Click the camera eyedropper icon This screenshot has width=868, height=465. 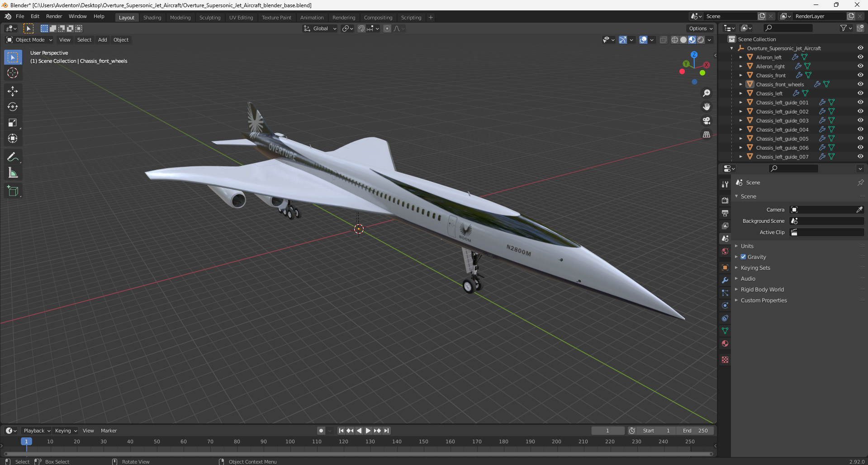tap(859, 210)
